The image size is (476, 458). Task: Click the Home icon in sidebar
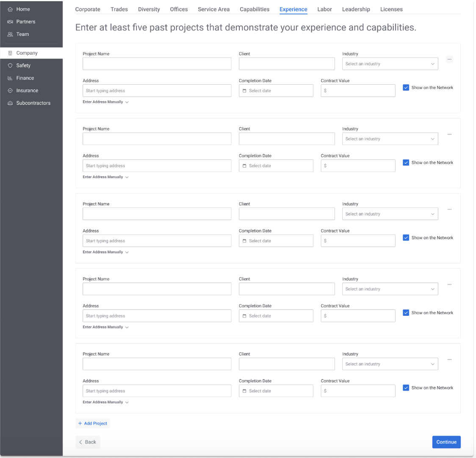[10, 9]
